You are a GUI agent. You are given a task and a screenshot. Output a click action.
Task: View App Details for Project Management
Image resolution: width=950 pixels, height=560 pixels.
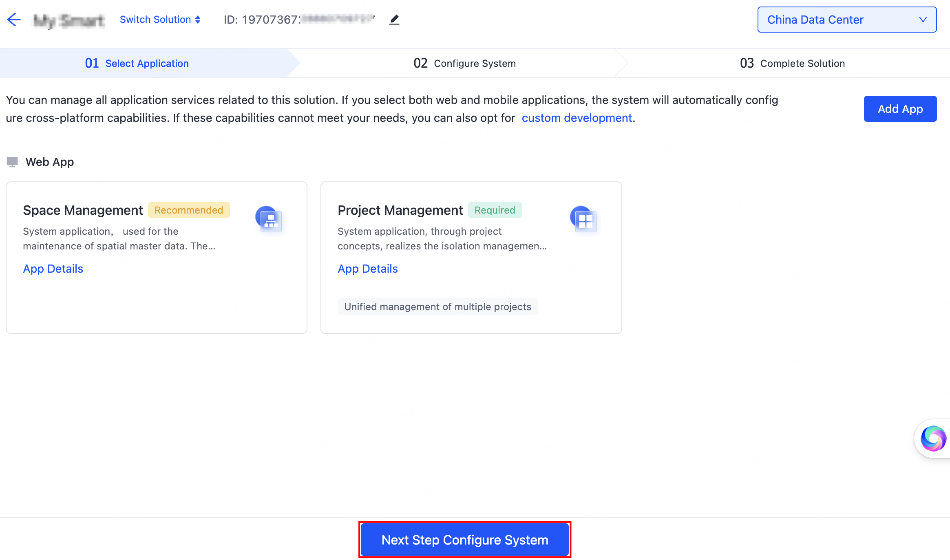click(367, 268)
